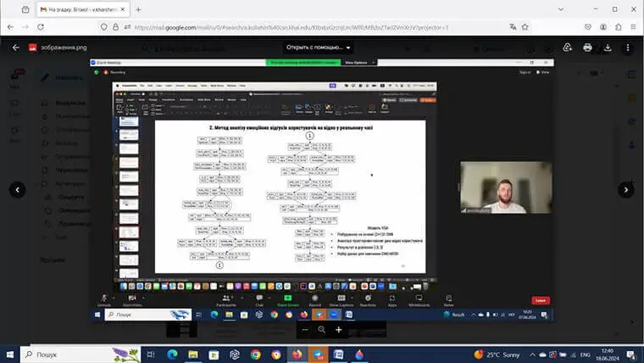This screenshot has height=363, width=644.
Task: Open the Windows Start menu
Action: pos(10,355)
